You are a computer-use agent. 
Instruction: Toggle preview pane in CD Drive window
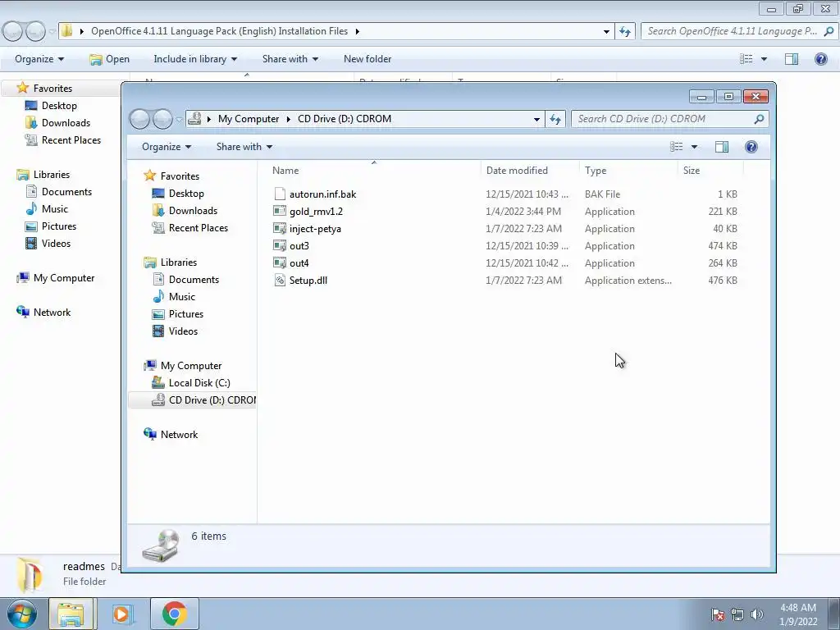pyautogui.click(x=722, y=147)
